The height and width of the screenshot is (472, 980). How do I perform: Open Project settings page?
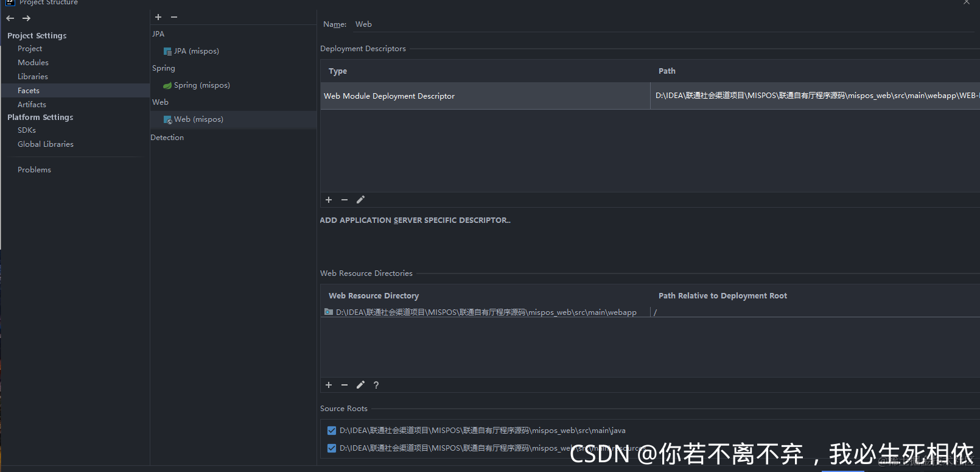tap(30, 49)
